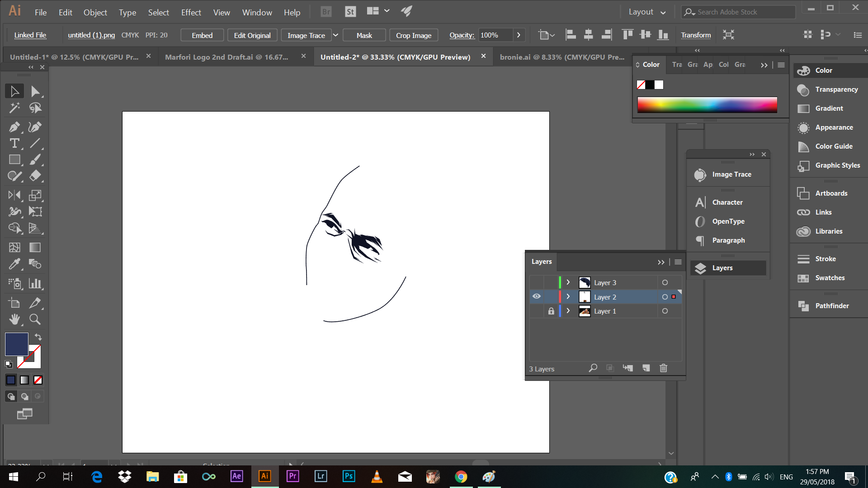The width and height of the screenshot is (868, 488).
Task: Select the Lasso tool
Action: 35,108
